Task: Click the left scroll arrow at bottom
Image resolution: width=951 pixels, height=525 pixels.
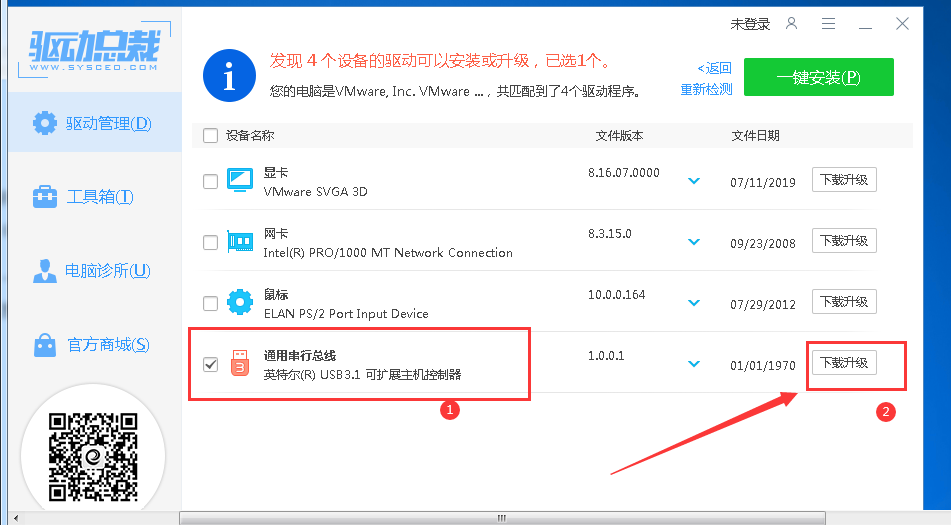Action: pos(16,518)
